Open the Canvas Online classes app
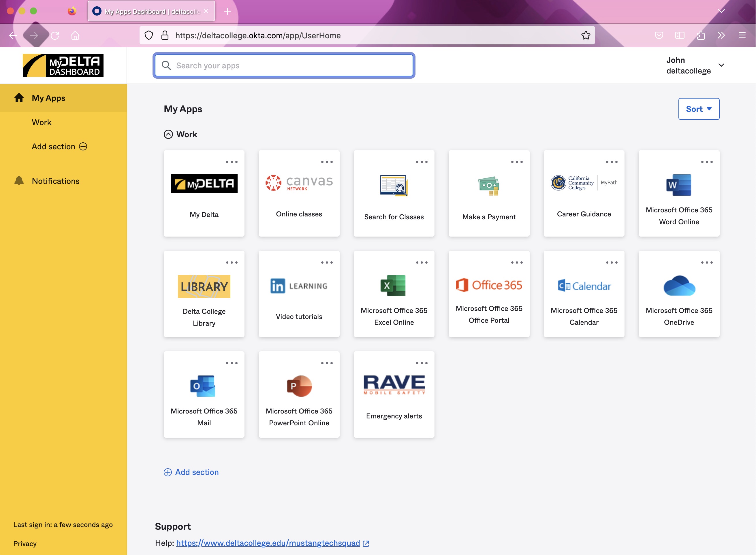 299,193
